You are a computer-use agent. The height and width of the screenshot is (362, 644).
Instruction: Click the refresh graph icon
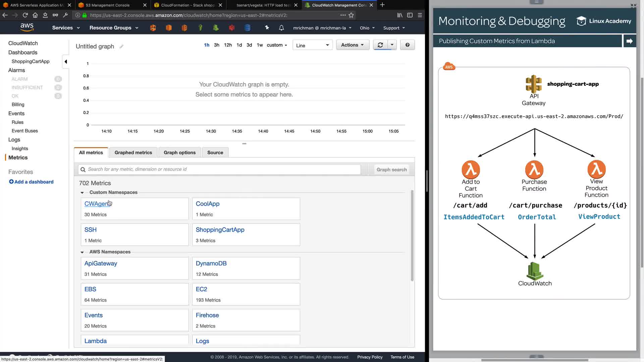tap(380, 45)
